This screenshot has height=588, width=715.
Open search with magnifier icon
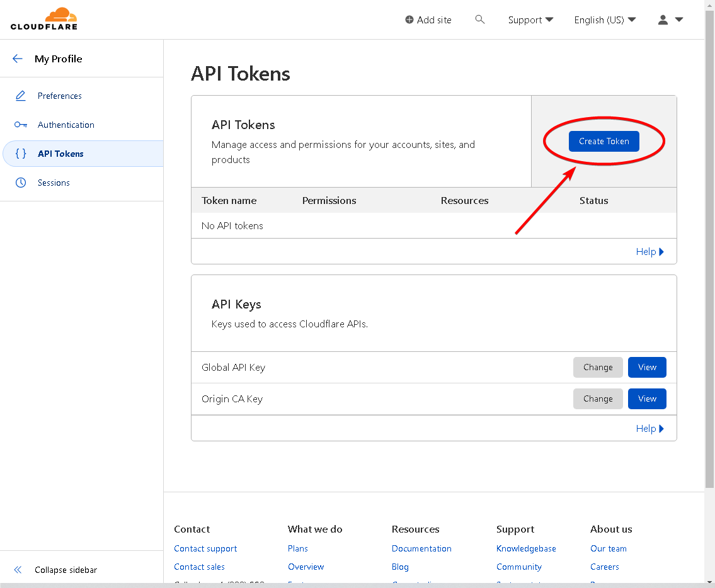[479, 19]
